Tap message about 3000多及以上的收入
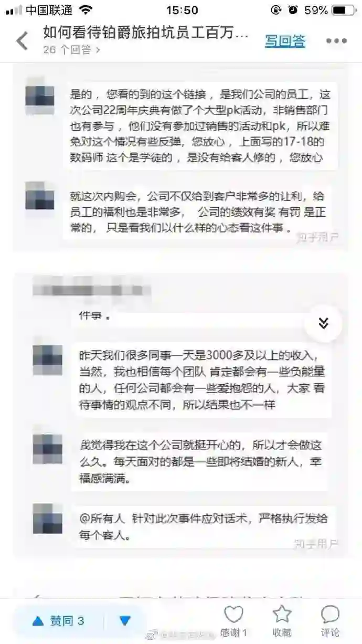The width and height of the screenshot is (362, 644). click(203, 378)
